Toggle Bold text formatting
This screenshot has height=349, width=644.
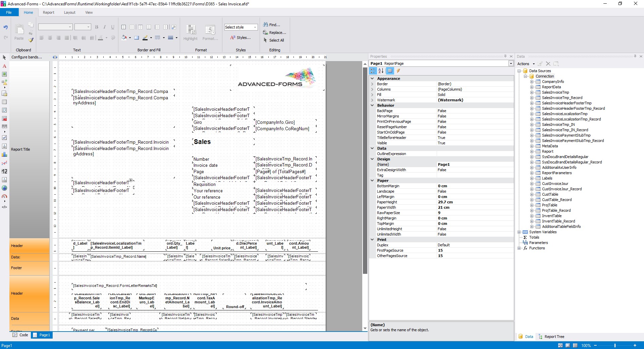(97, 27)
